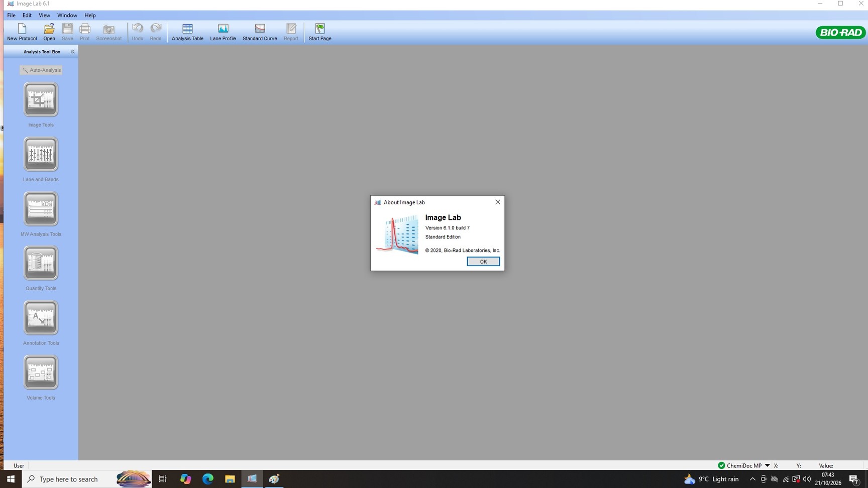
Task: Expand the ChemiDoc MP instrument dropdown
Action: (767, 465)
